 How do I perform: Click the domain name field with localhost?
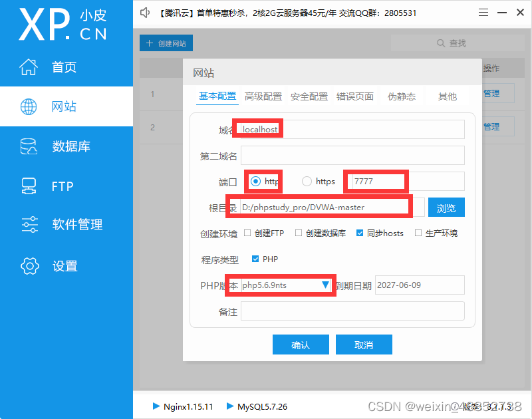(352, 129)
